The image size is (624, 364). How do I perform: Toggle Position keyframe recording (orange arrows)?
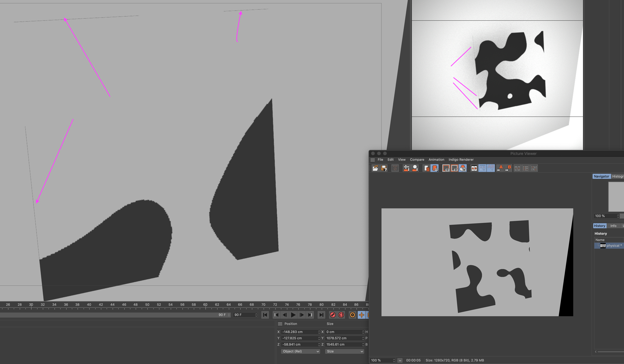tap(362, 315)
